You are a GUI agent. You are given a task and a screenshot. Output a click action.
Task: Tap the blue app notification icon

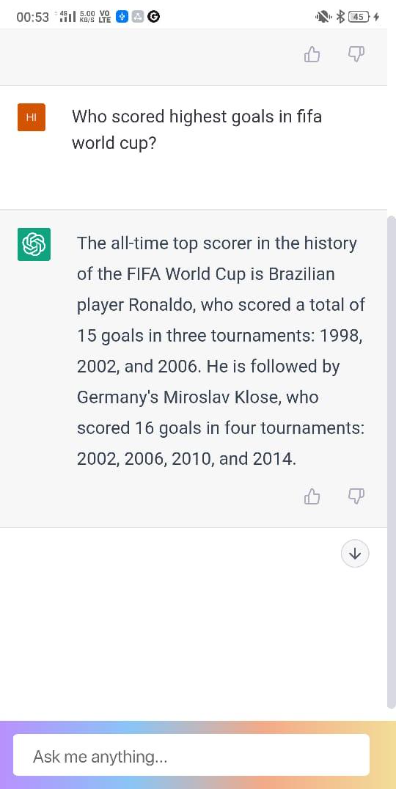(122, 17)
